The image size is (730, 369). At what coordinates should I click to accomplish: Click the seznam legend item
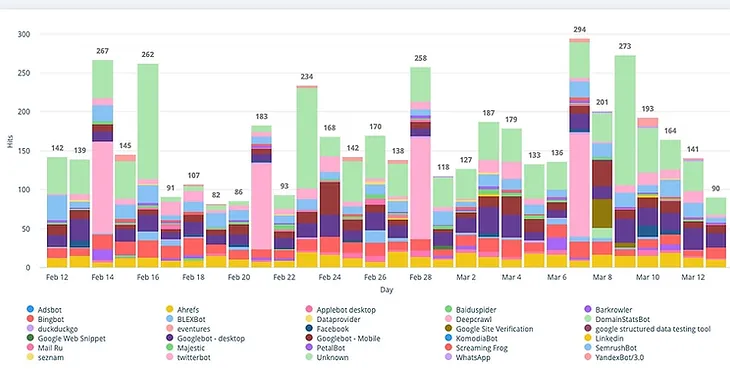[45, 357]
